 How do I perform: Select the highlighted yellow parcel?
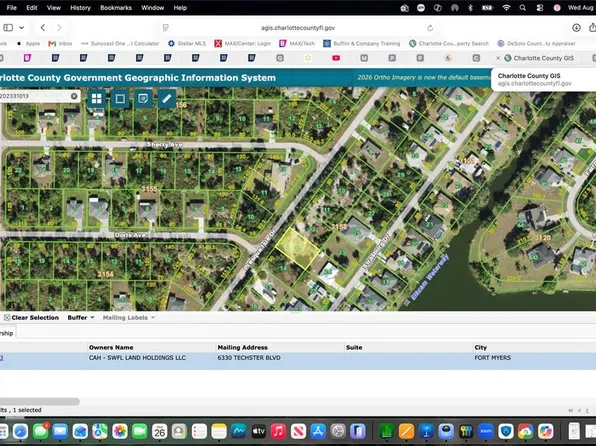(x=297, y=248)
